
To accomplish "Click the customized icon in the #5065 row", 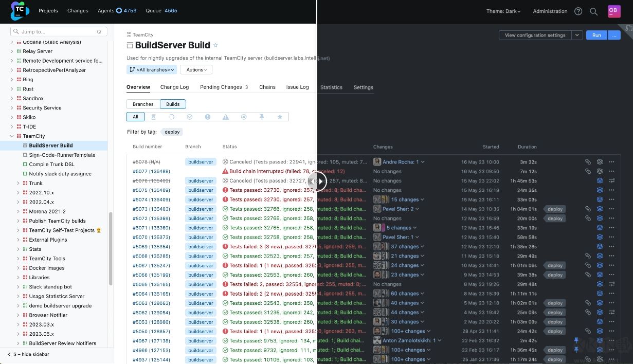I will (611, 284).
